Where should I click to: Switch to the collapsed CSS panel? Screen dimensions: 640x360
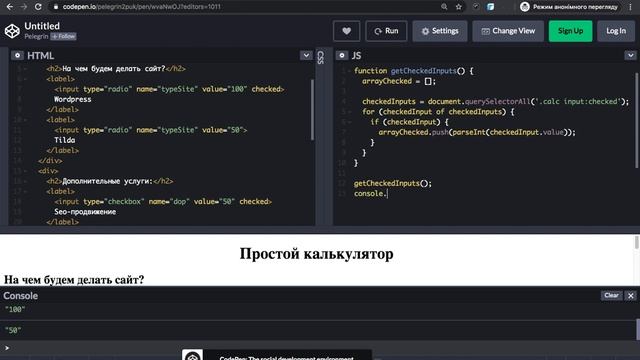[320, 57]
